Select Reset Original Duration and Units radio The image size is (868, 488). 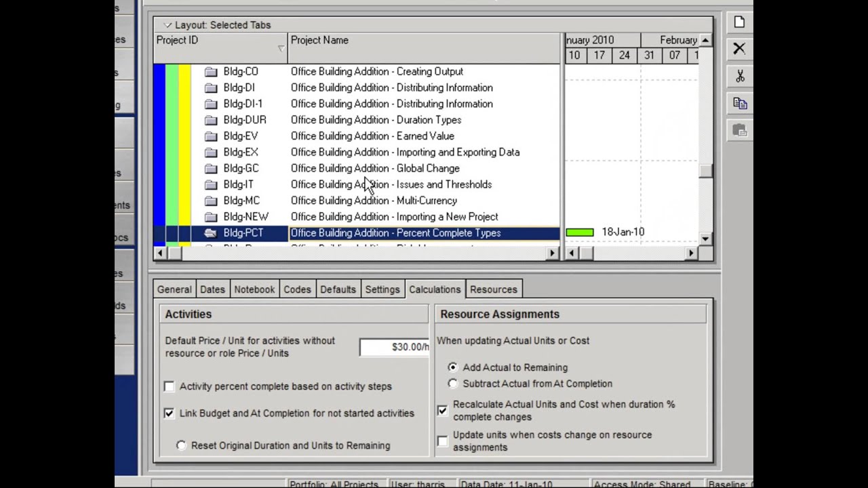coord(181,445)
